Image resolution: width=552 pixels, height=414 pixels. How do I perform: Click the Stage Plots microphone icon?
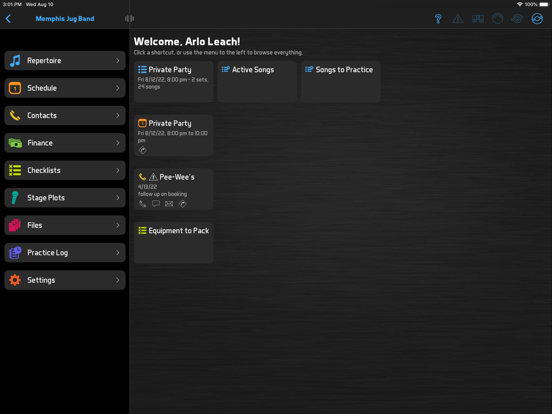(x=15, y=198)
